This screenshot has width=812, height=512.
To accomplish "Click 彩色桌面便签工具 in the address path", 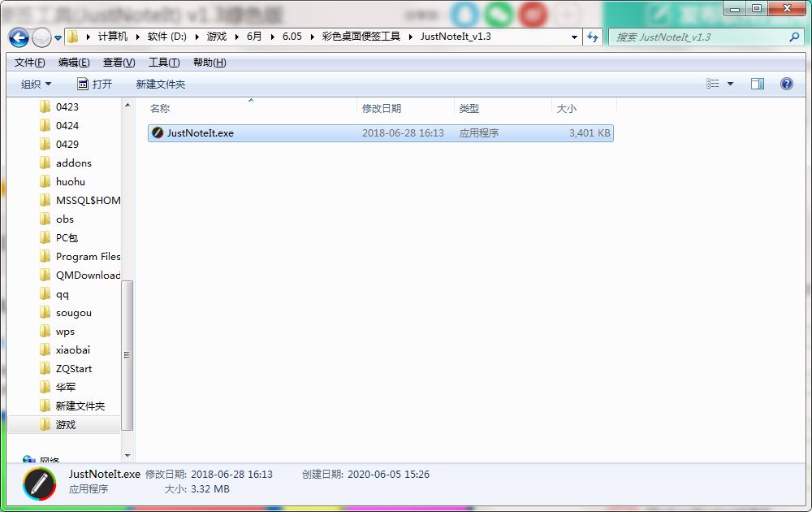I will (x=361, y=37).
